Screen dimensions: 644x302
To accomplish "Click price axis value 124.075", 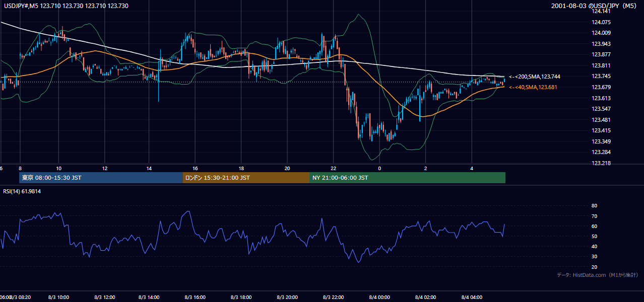I will coord(602,22).
